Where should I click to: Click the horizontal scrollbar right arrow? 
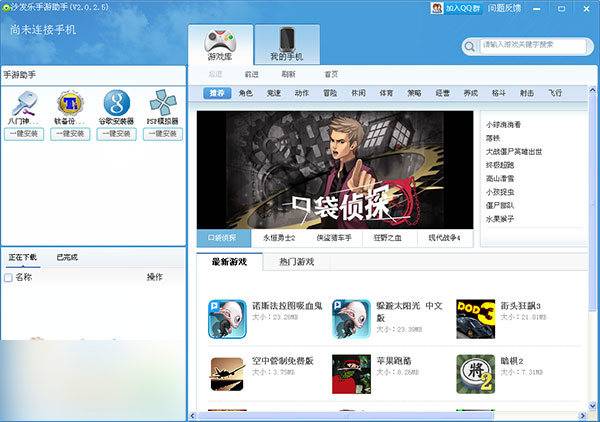[583, 416]
